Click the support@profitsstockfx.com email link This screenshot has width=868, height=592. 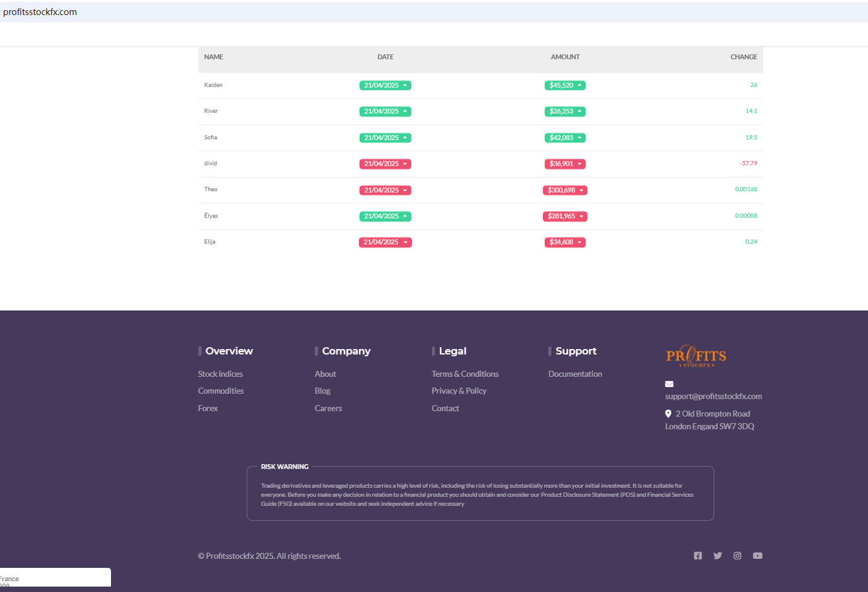pos(713,397)
